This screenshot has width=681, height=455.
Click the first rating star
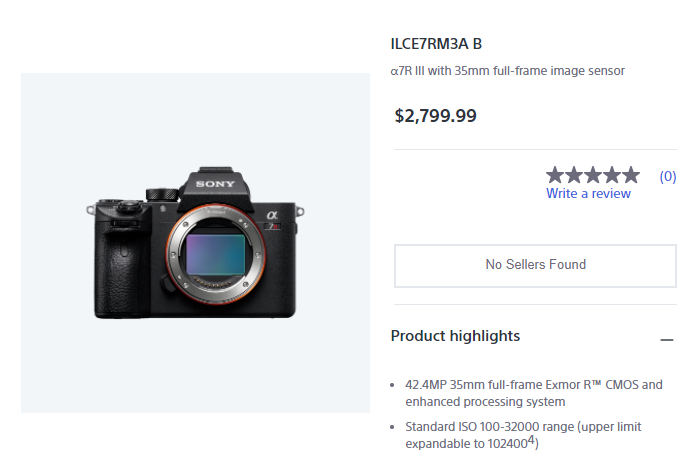point(556,175)
